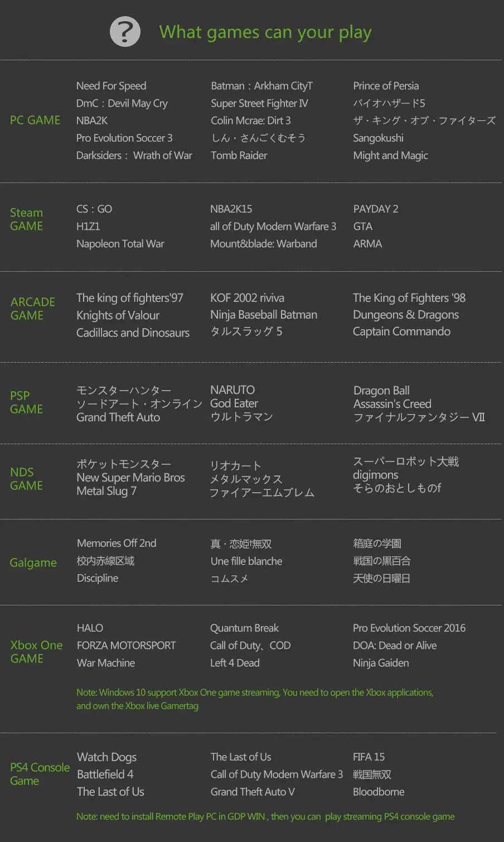
Task: Open the ARCADE GAME section label
Action: coord(33,309)
